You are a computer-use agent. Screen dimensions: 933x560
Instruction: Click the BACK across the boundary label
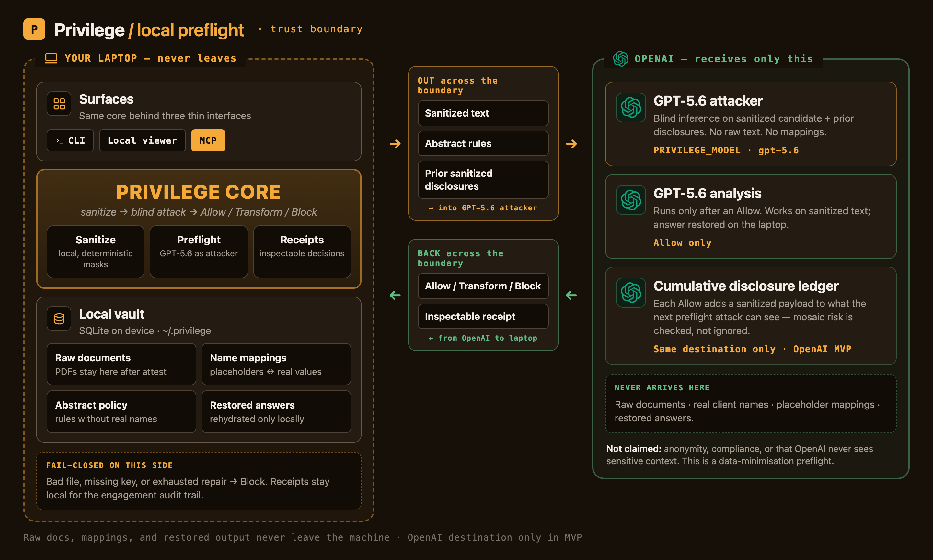click(x=460, y=258)
